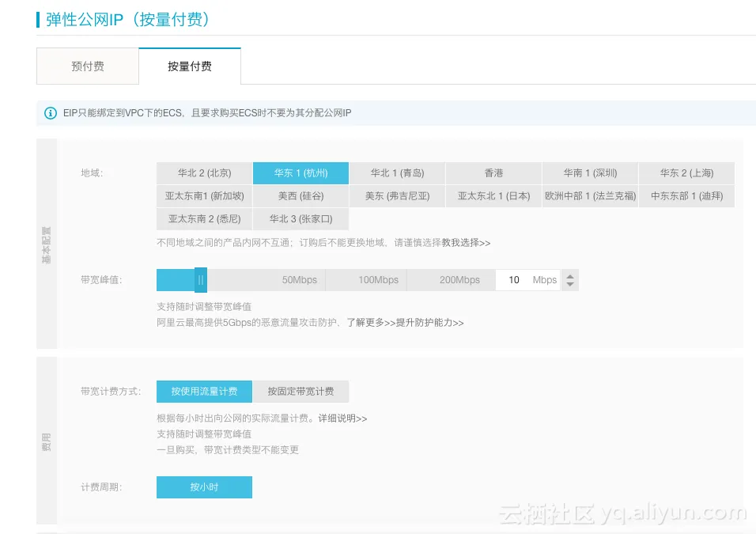The width and height of the screenshot is (756, 534).
Task: Choose region 欧洲中部 1 (法兰克福)
Action: click(x=590, y=196)
